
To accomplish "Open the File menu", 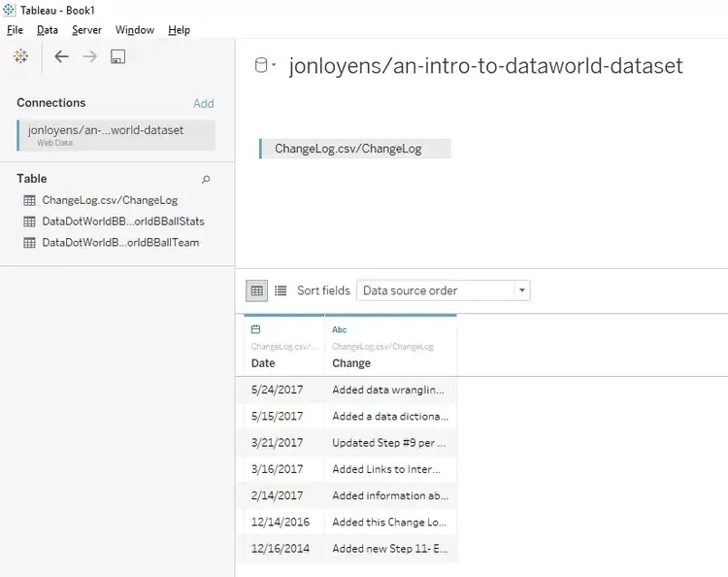I will tap(15, 30).
